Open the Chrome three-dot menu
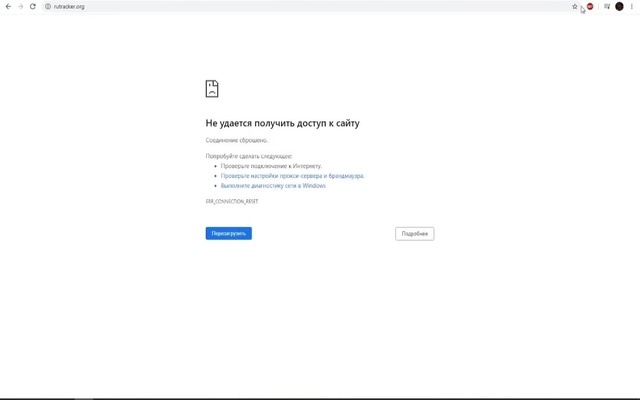Image resolution: width=640 pixels, height=400 pixels. [x=632, y=6]
